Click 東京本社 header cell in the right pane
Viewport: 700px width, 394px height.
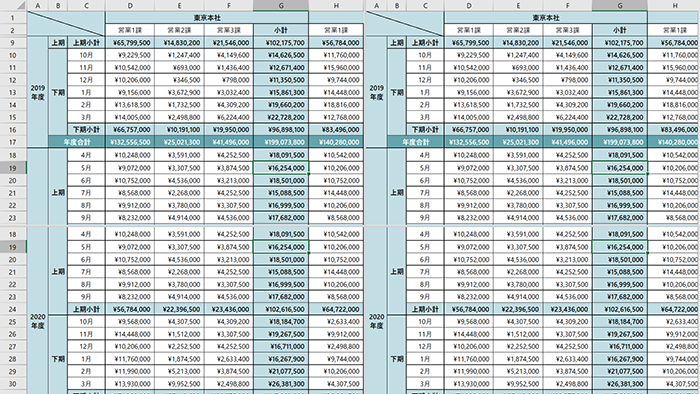coord(546,18)
